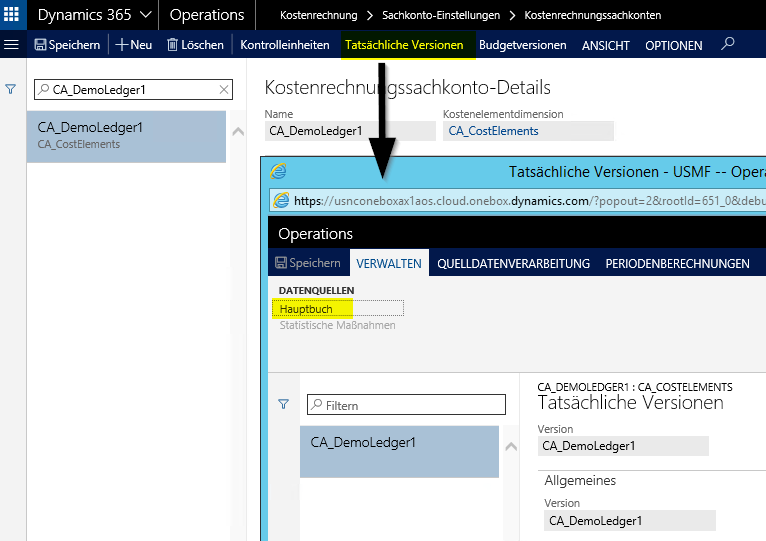Click the Filtern input in popup
The image size is (766, 541).
click(x=405, y=405)
